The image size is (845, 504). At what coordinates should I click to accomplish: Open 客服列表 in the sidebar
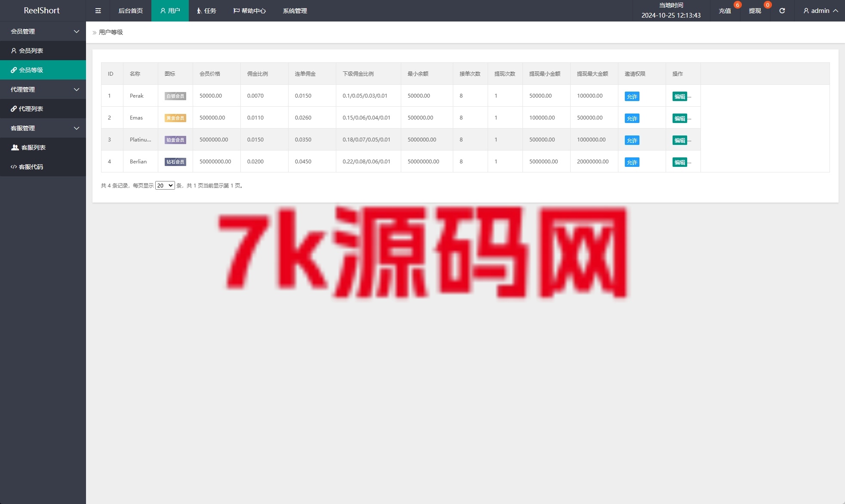[43, 148]
